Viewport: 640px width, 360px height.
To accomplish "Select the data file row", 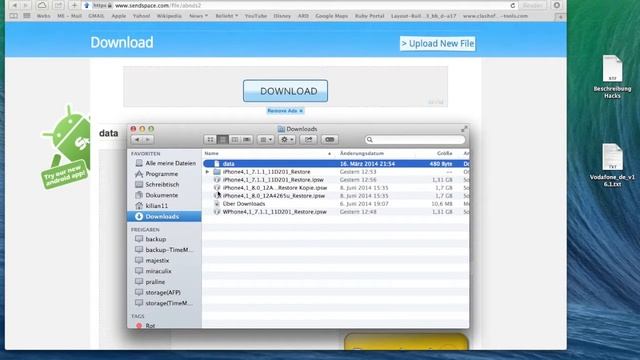I will click(336, 164).
